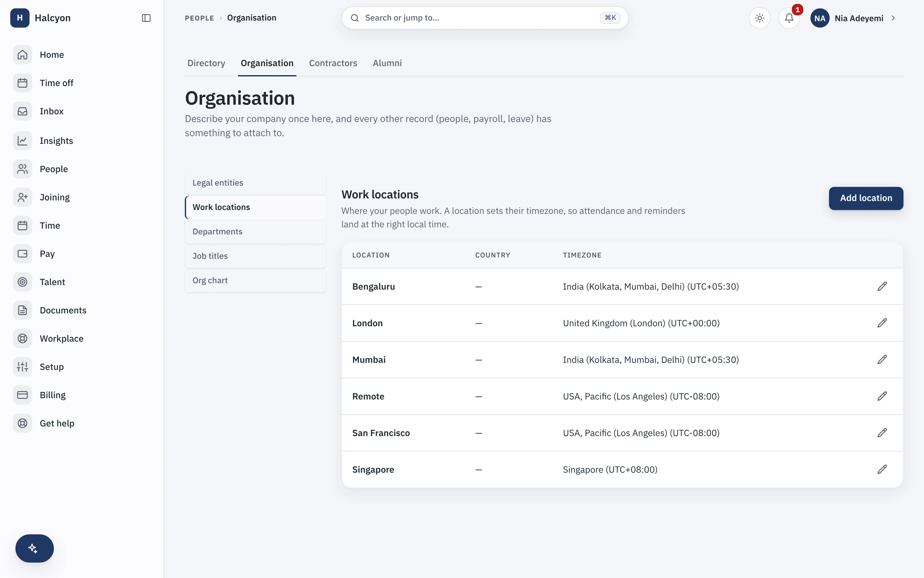The height and width of the screenshot is (578, 924).
Task: Open Documents in the sidebar
Action: coord(82,311)
